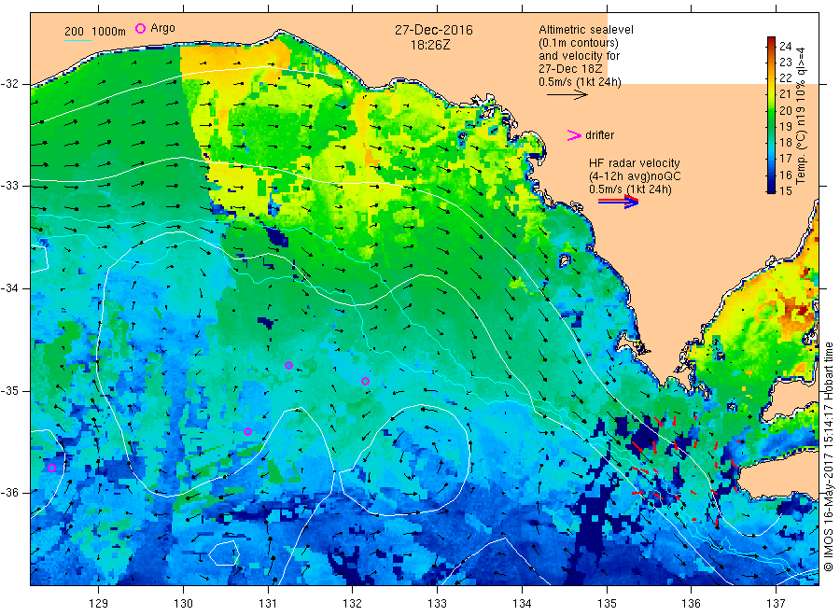Click the time stamp "18:26Z"
The width and height of the screenshot is (840, 616).
coord(430,45)
